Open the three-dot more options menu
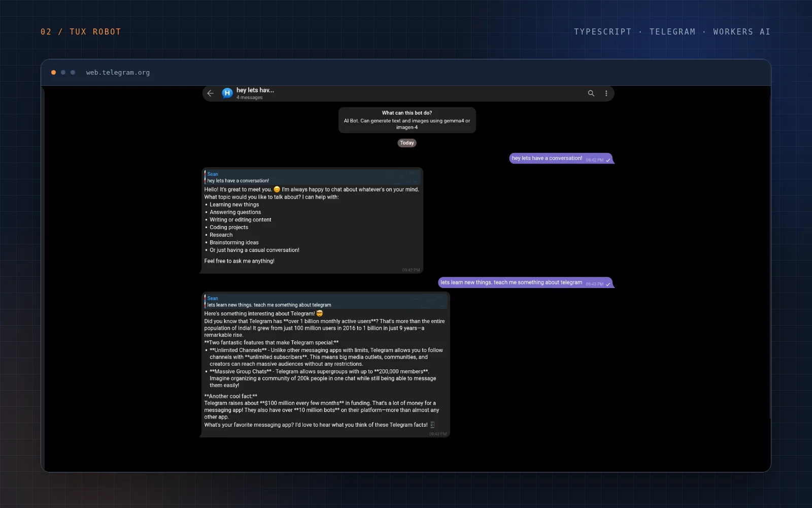 606,93
